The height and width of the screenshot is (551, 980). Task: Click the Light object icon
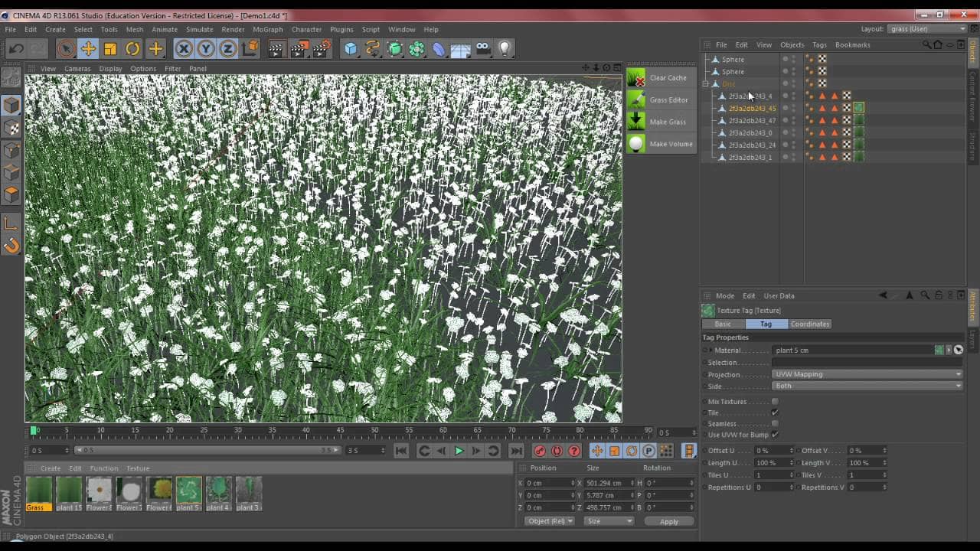505,48
